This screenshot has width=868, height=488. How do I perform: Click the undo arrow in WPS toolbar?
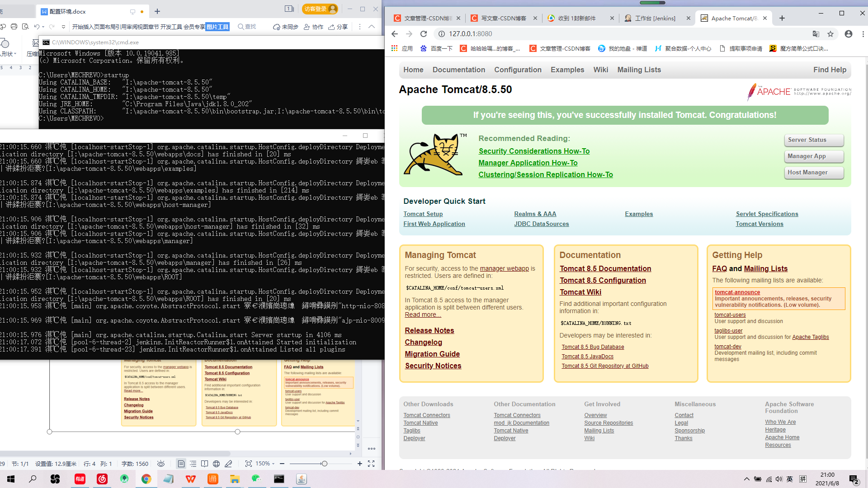(x=37, y=27)
